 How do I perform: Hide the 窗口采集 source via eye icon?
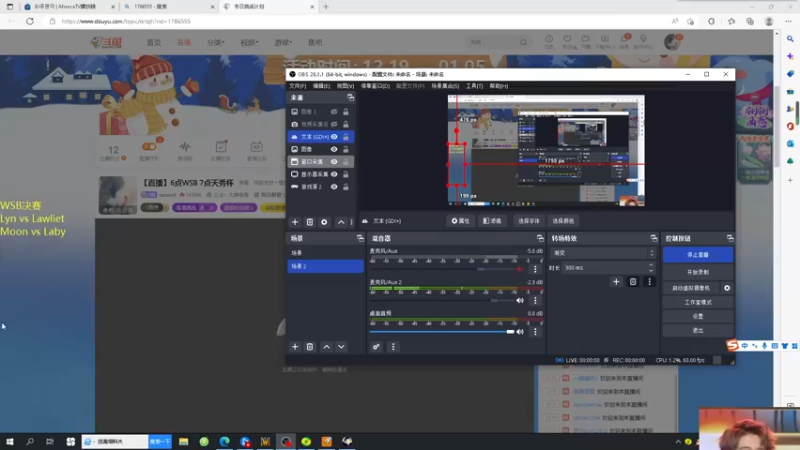click(x=334, y=162)
